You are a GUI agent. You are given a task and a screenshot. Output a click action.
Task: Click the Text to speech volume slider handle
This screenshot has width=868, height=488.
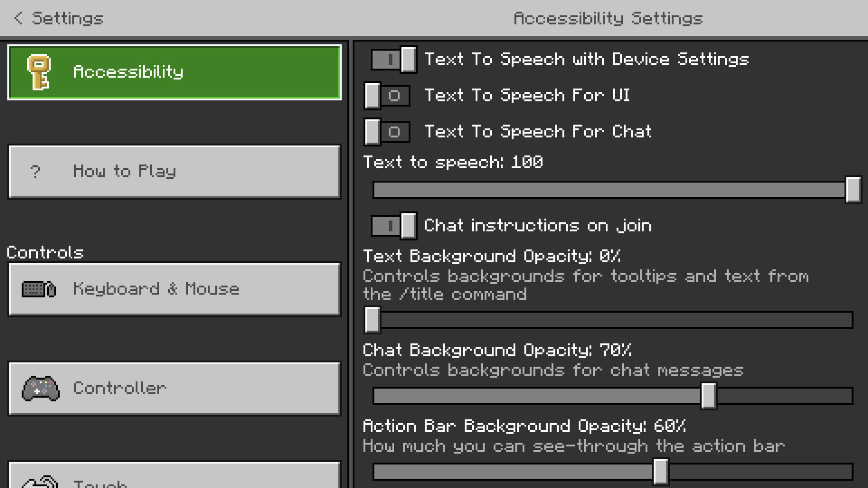(853, 190)
